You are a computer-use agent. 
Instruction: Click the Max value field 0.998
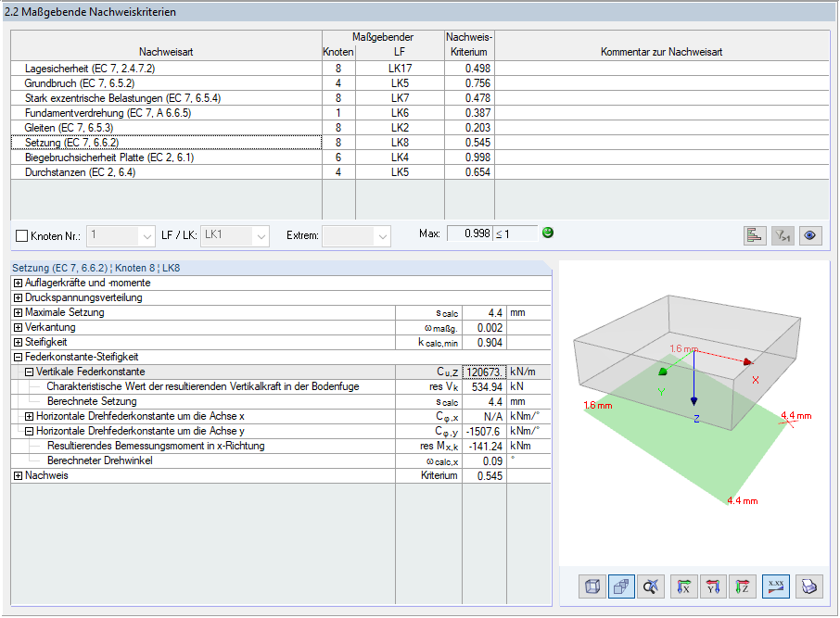[469, 233]
